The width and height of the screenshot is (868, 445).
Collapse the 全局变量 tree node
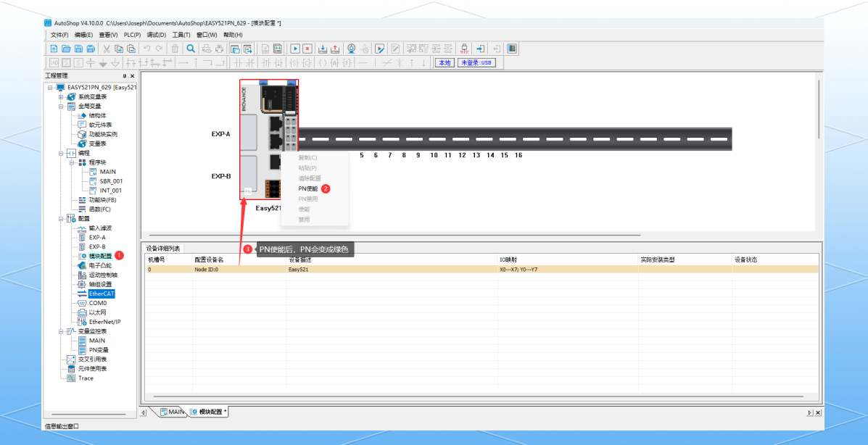(x=62, y=106)
